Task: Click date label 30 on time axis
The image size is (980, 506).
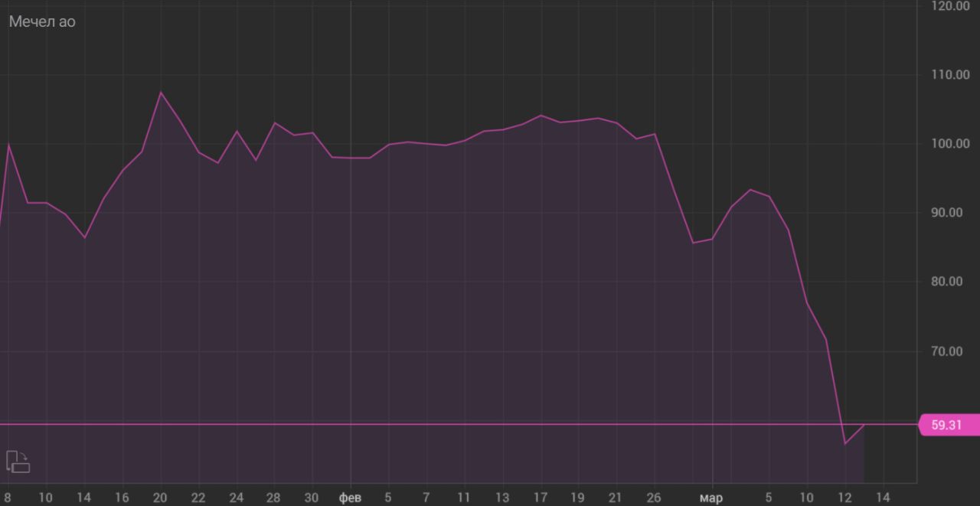Action: point(312,498)
